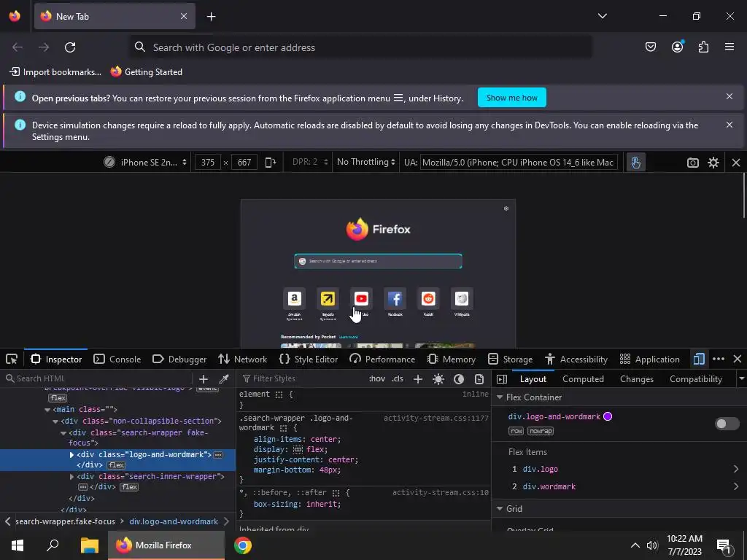Image resolution: width=747 pixels, height=560 pixels.
Task: Take a screenshot of the viewport with camera icon
Action: [693, 163]
